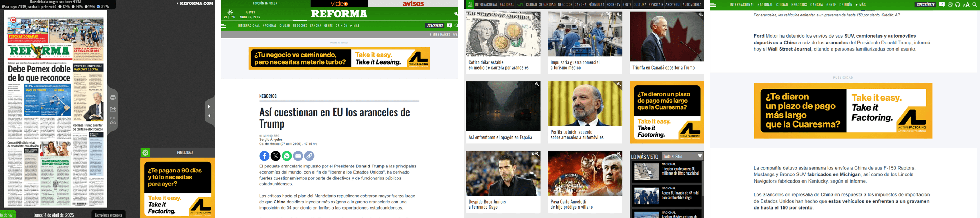Click SUSCRÍBETE on tariffs article page
Viewport: 980px width, 218px height.
pyautogui.click(x=434, y=26)
